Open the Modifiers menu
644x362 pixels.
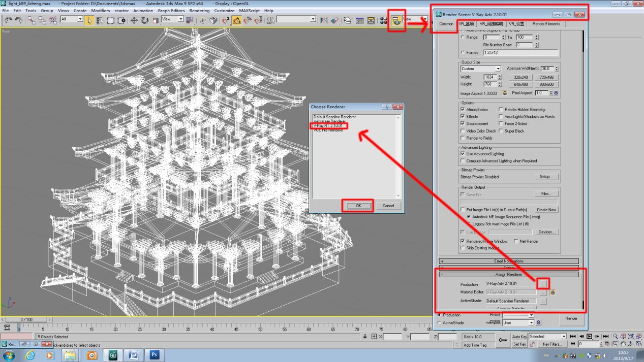(100, 10)
